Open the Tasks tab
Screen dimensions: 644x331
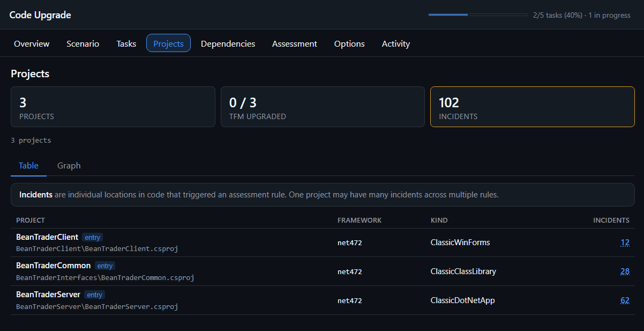coord(126,43)
